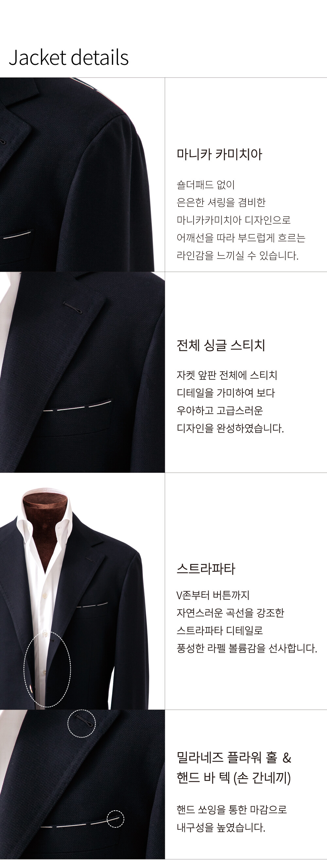
Task: Click the 핸드 바 텍 (손 간네끼) heading line
Action: [x=234, y=778]
